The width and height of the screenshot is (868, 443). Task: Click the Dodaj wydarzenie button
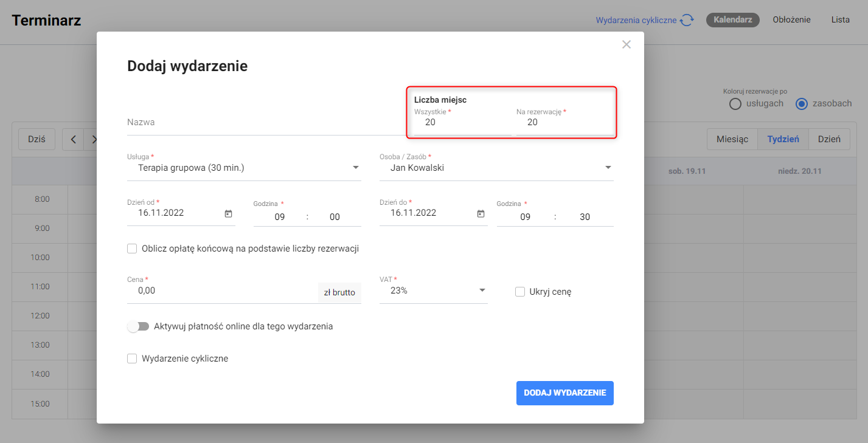tap(564, 393)
